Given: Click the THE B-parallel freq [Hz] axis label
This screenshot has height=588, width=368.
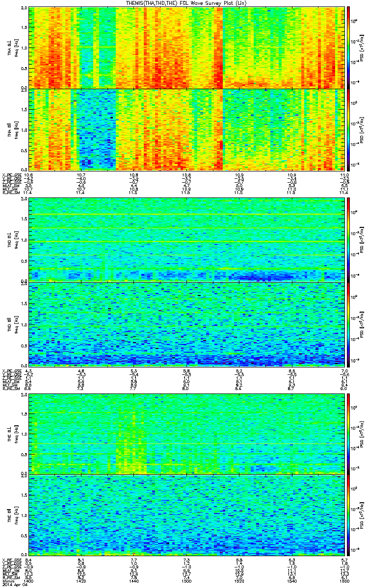Looking at the screenshot, I should [17, 516].
